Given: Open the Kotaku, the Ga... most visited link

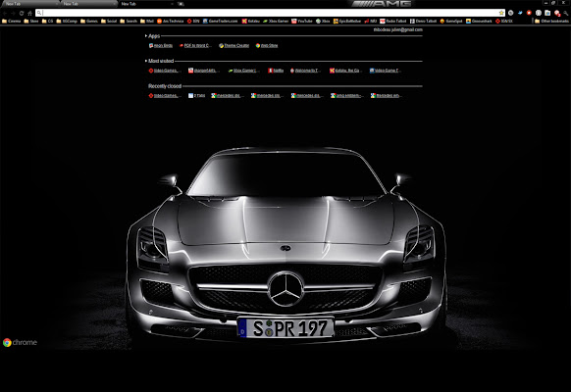Looking at the screenshot, I should (344, 71).
